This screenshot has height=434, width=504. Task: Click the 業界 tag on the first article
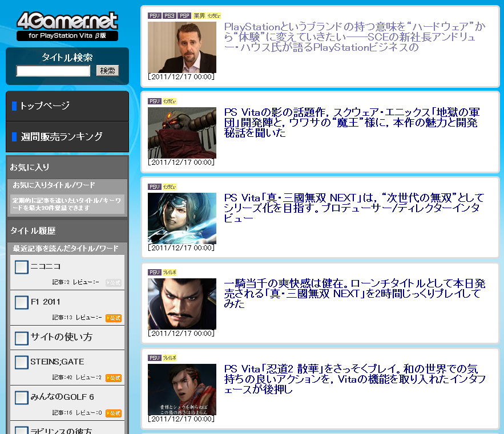[x=199, y=16]
